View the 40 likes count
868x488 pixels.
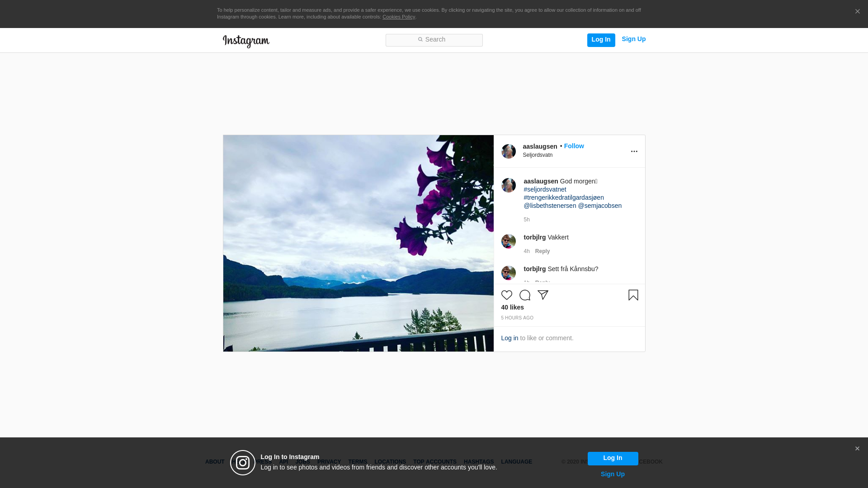pyautogui.click(x=513, y=307)
